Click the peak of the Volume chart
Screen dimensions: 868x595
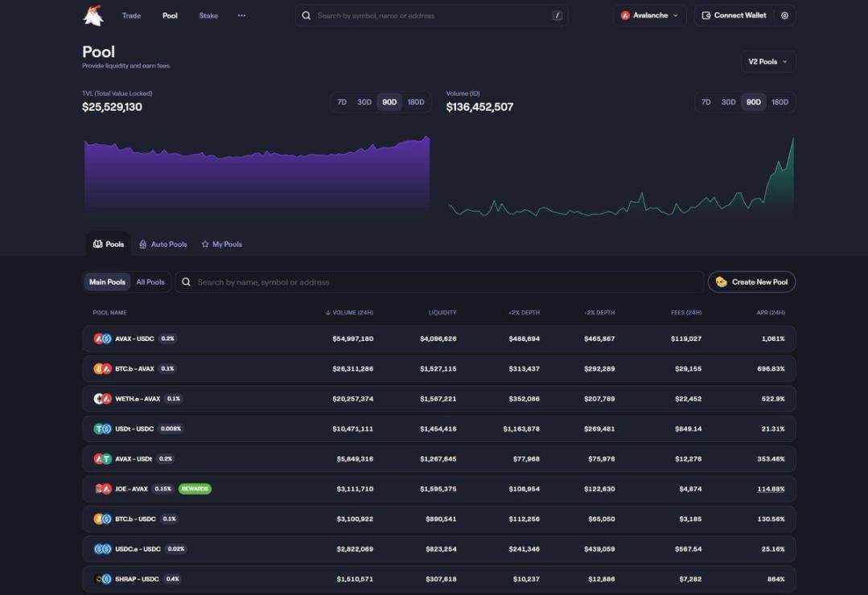[x=793, y=139]
